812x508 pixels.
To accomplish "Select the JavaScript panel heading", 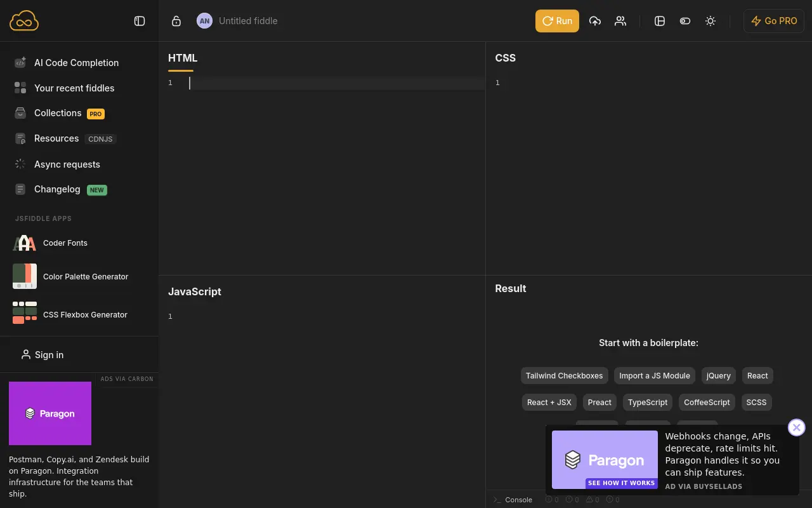I will [195, 291].
